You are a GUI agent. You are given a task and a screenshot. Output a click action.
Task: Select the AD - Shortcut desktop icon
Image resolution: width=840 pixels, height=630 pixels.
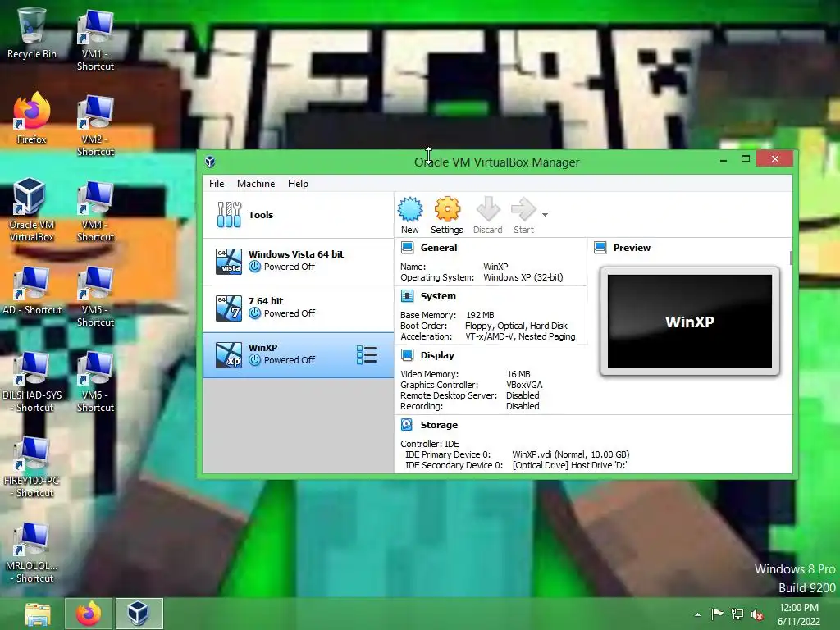32,290
